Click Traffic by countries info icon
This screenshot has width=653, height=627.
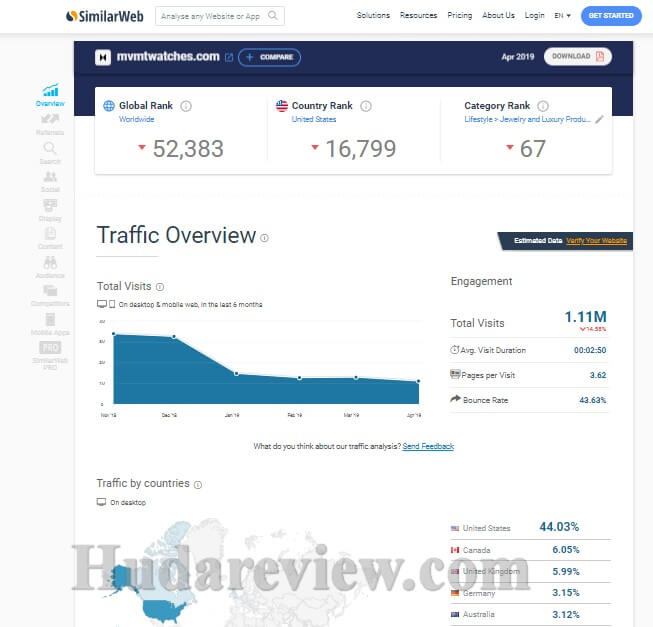(198, 485)
